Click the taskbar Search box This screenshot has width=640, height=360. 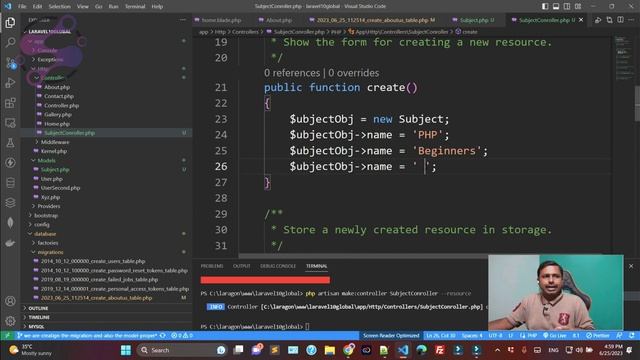coord(182,350)
